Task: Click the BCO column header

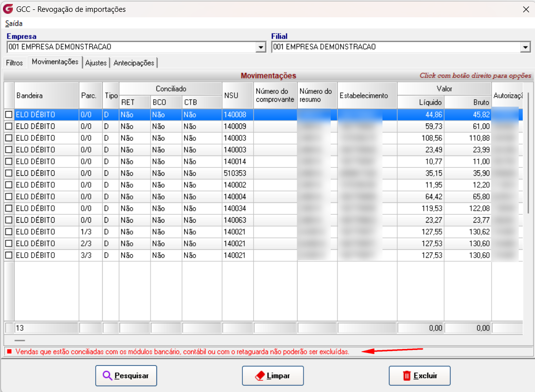Action: [166, 102]
